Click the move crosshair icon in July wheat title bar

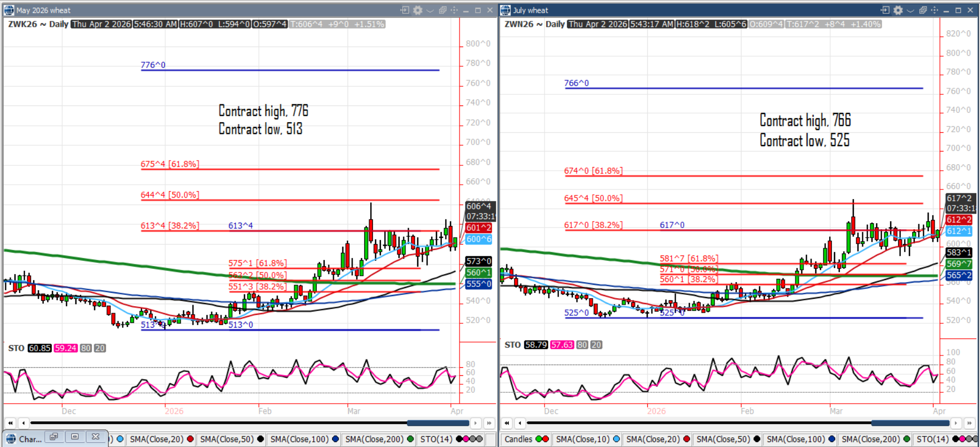(x=935, y=10)
